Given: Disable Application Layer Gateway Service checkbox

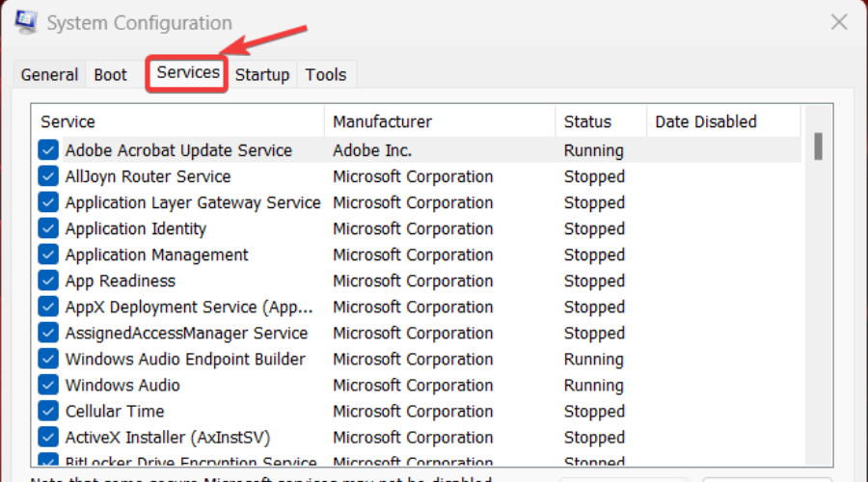Looking at the screenshot, I should (x=47, y=202).
